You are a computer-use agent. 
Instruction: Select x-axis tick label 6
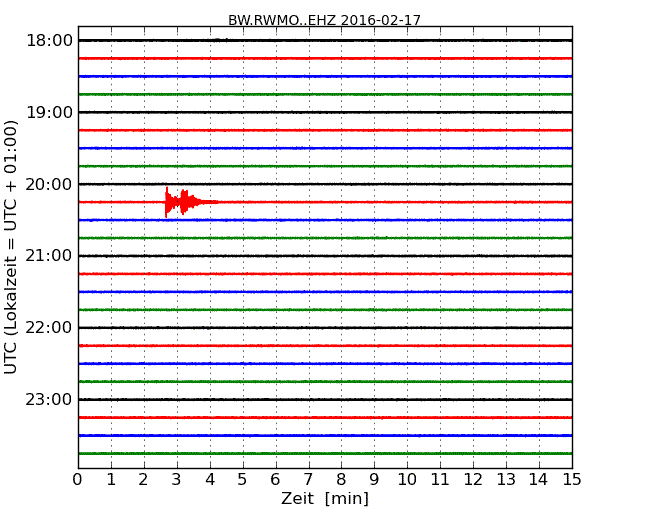click(x=275, y=479)
